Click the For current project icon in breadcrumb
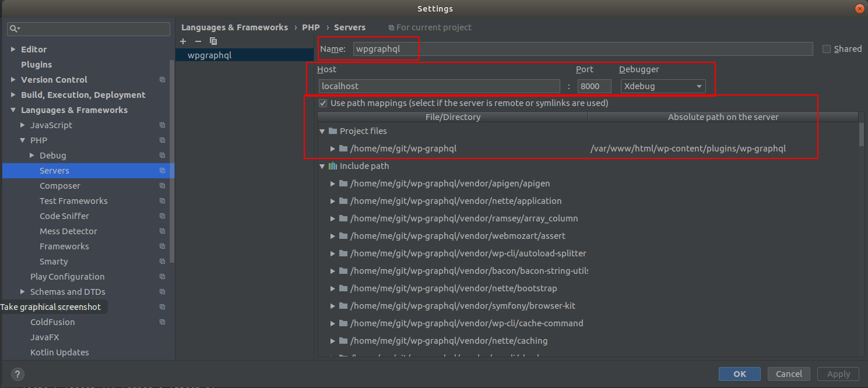Viewport: 868px width, 388px height. [392, 27]
